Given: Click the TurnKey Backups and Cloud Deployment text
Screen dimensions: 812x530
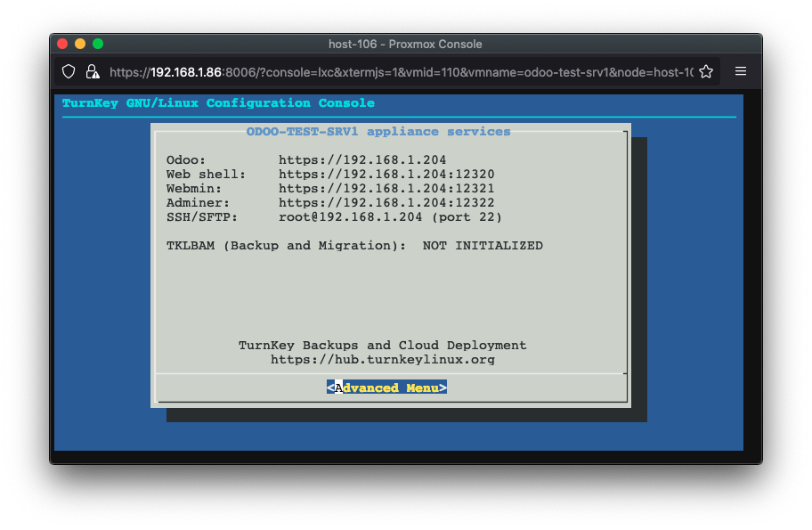Looking at the screenshot, I should click(382, 345).
